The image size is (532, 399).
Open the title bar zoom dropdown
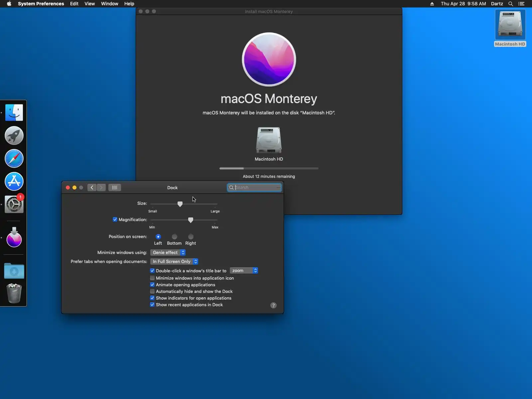pos(244,271)
